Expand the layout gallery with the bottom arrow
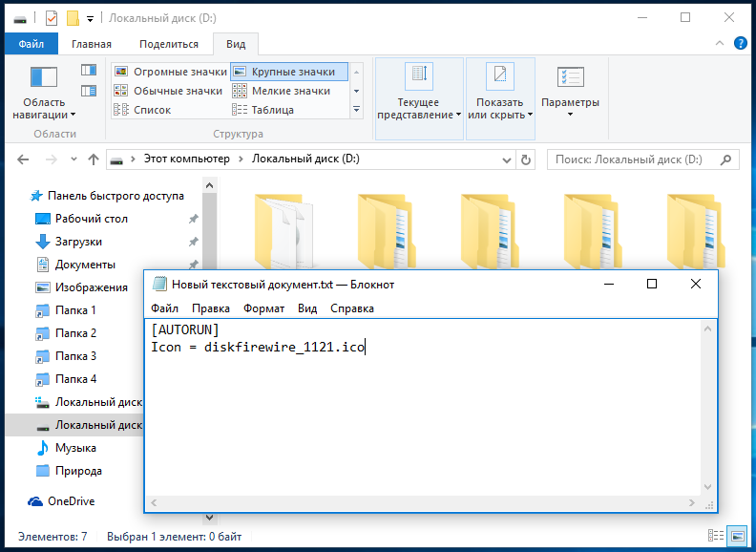Viewport: 756px width, 552px height. click(357, 110)
